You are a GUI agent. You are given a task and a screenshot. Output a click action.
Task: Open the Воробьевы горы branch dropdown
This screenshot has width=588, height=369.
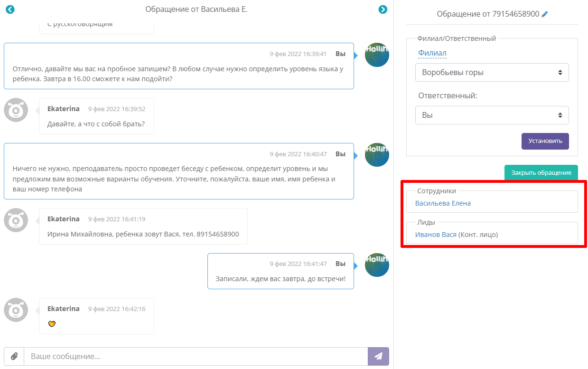pyautogui.click(x=492, y=73)
